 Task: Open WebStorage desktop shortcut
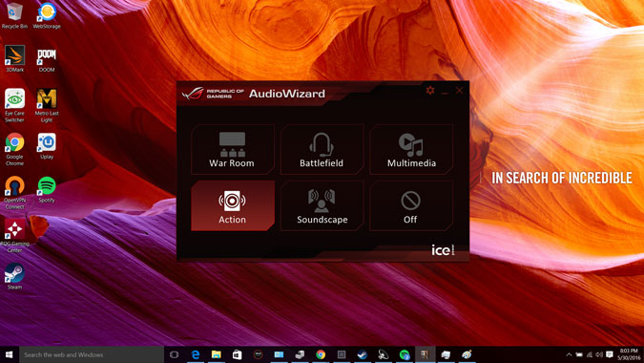47,16
